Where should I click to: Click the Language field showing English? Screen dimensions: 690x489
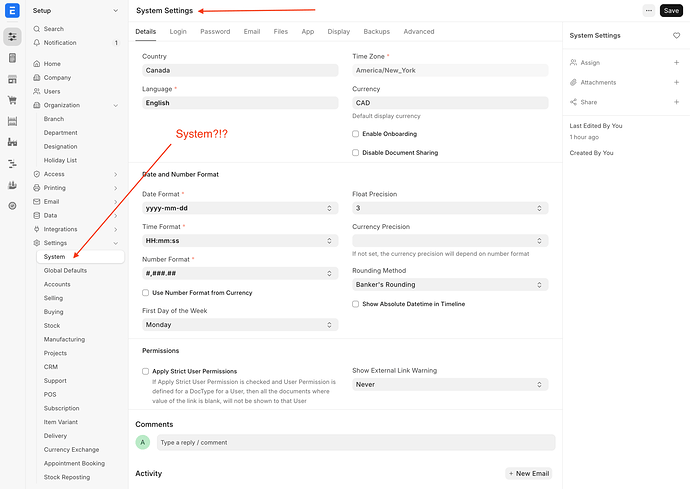coord(240,103)
